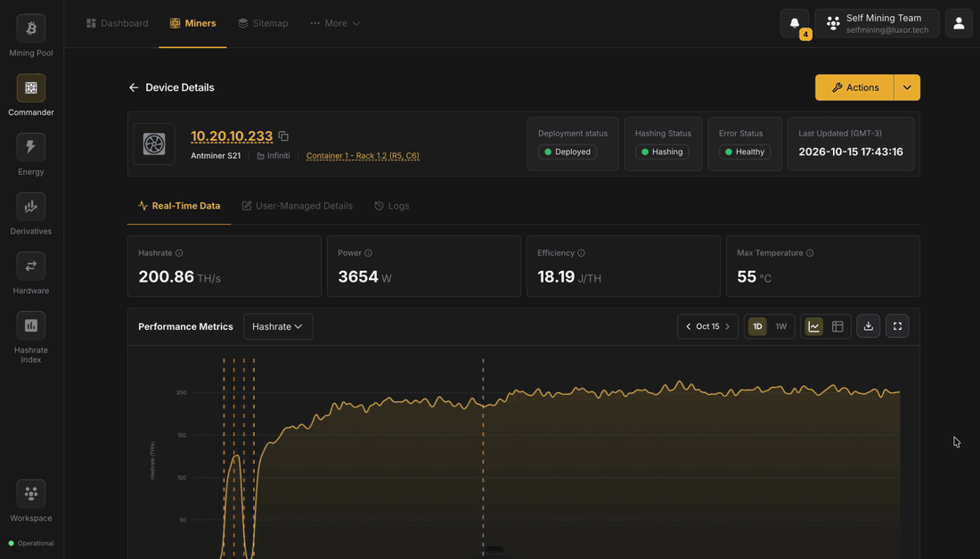Screen dimensions: 980x559
Task: Click Infiniti folder label
Action: [x=274, y=156]
